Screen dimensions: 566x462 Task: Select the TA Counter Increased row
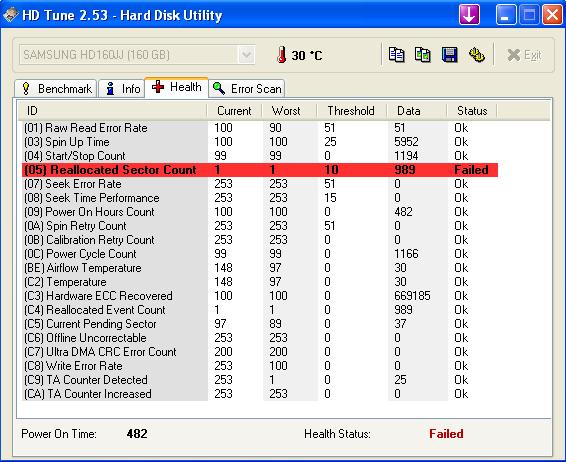[260, 394]
